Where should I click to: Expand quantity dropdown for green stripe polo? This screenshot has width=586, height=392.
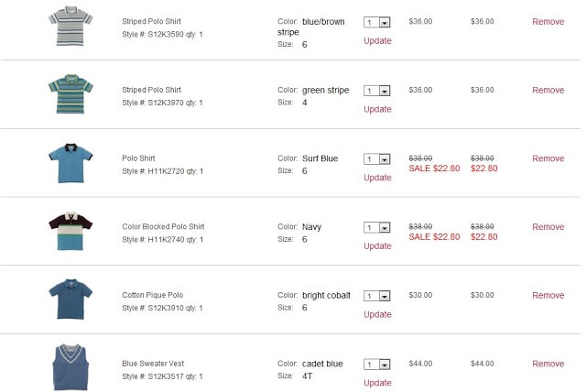click(x=377, y=91)
